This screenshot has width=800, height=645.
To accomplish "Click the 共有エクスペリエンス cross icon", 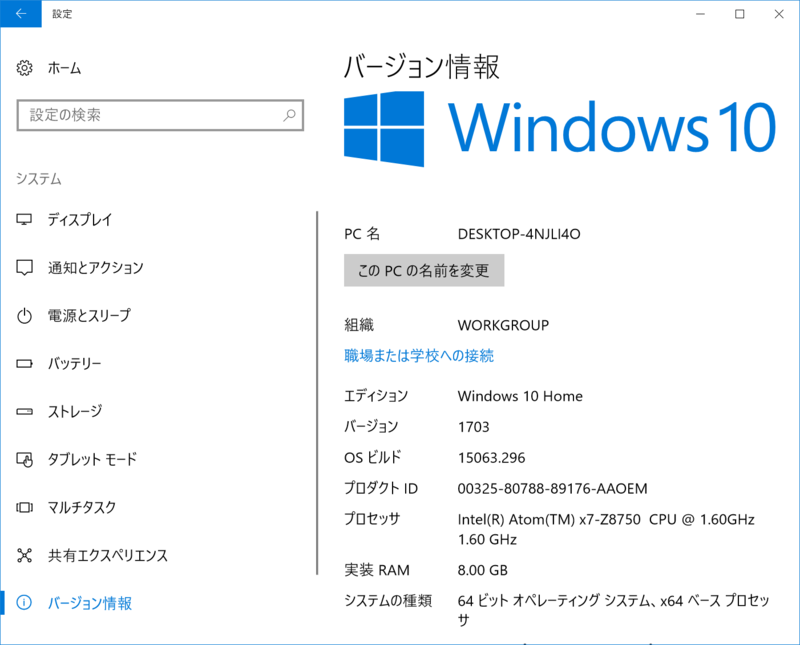I will point(24,555).
